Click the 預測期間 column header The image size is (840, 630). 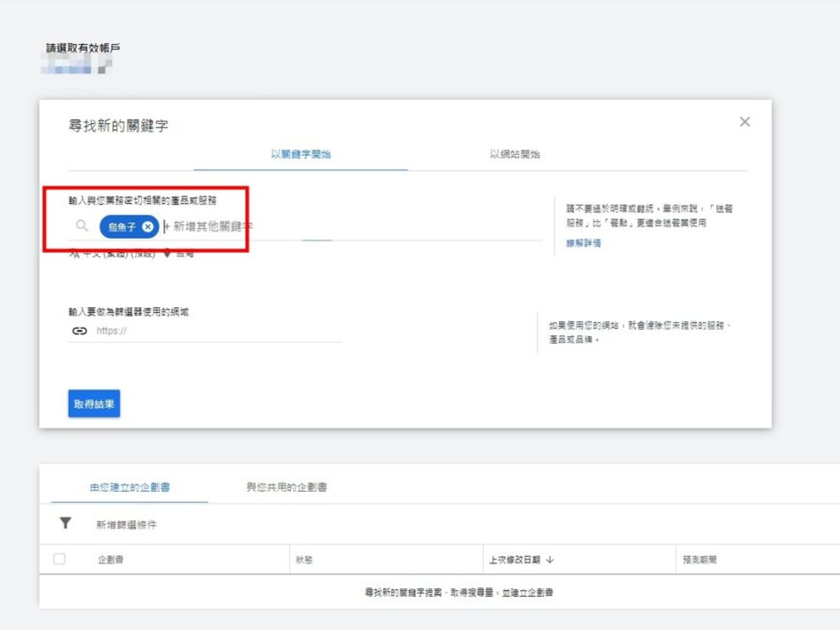click(x=699, y=560)
